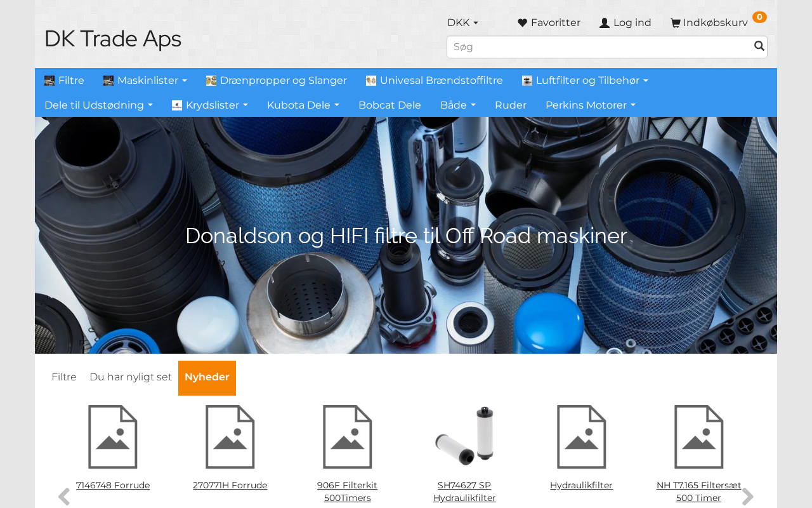Click the DK Trade Aps logo
Image resolution: width=812 pixels, height=508 pixels.
tap(113, 39)
